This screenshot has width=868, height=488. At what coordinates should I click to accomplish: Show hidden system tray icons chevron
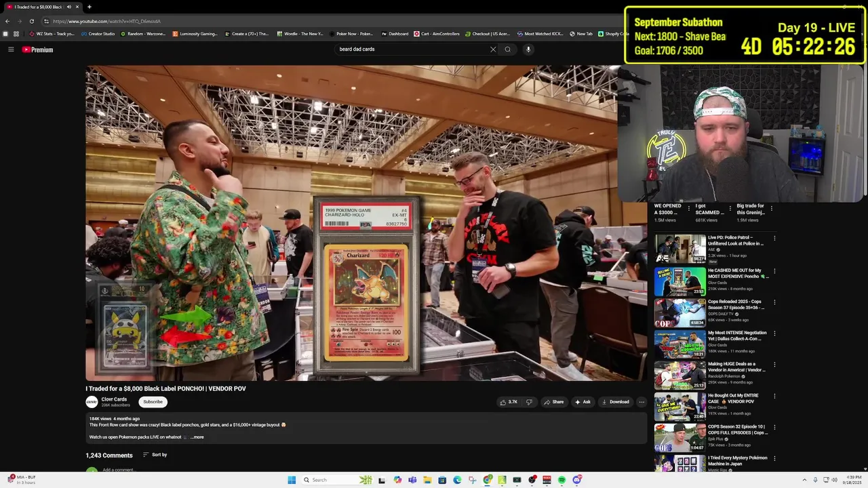tap(804, 480)
